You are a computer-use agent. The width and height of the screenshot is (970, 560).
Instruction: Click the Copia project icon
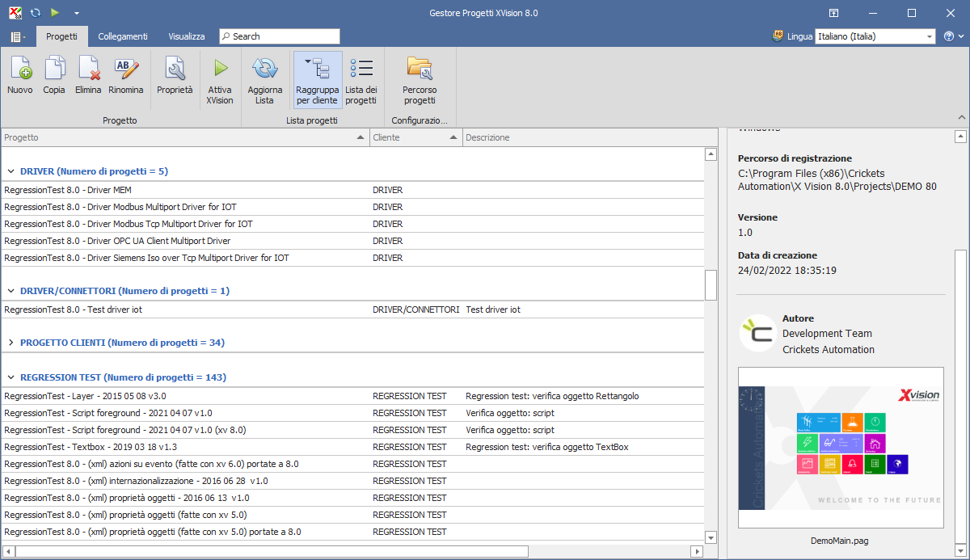pyautogui.click(x=54, y=69)
